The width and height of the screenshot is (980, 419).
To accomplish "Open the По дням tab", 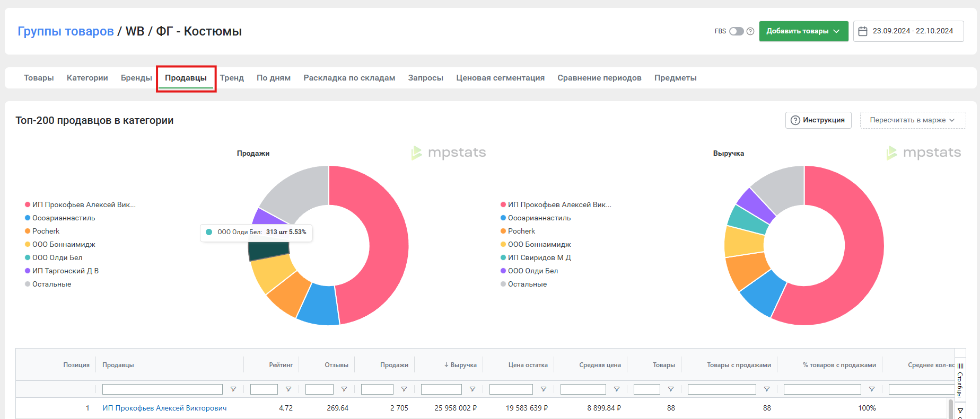I will click(x=274, y=78).
